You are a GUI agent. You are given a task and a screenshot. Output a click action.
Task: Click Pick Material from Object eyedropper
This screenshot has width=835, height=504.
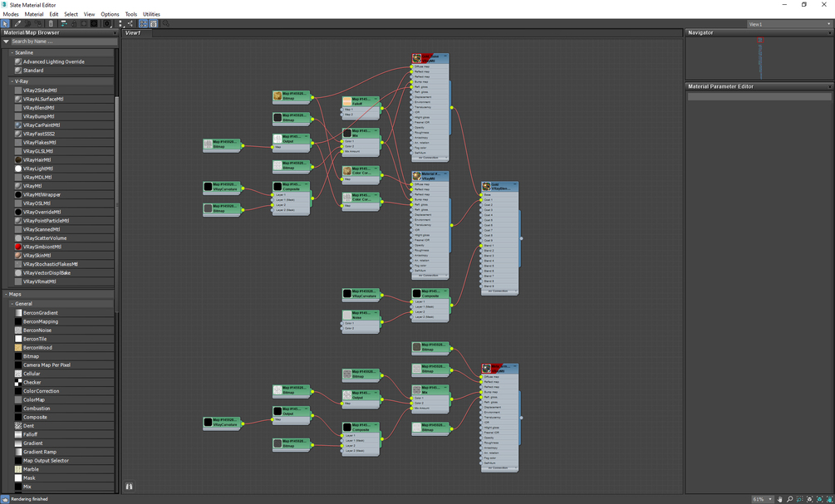tap(17, 24)
